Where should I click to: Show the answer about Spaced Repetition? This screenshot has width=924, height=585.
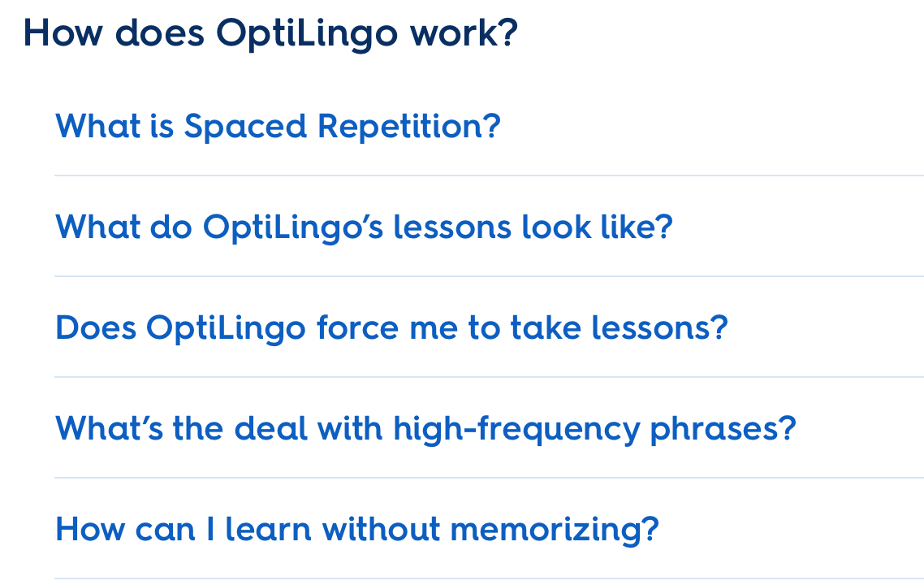click(x=278, y=127)
